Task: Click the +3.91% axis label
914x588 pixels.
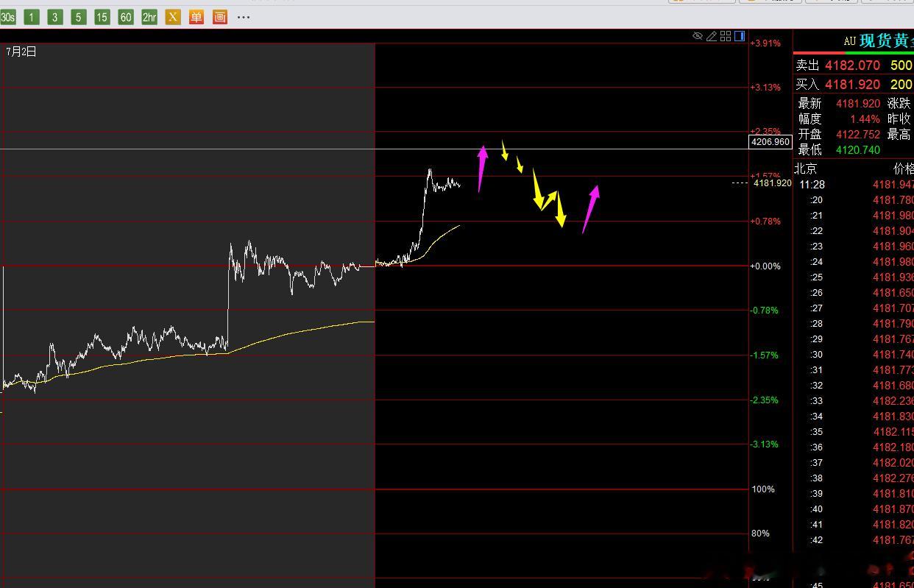Action: [765, 43]
